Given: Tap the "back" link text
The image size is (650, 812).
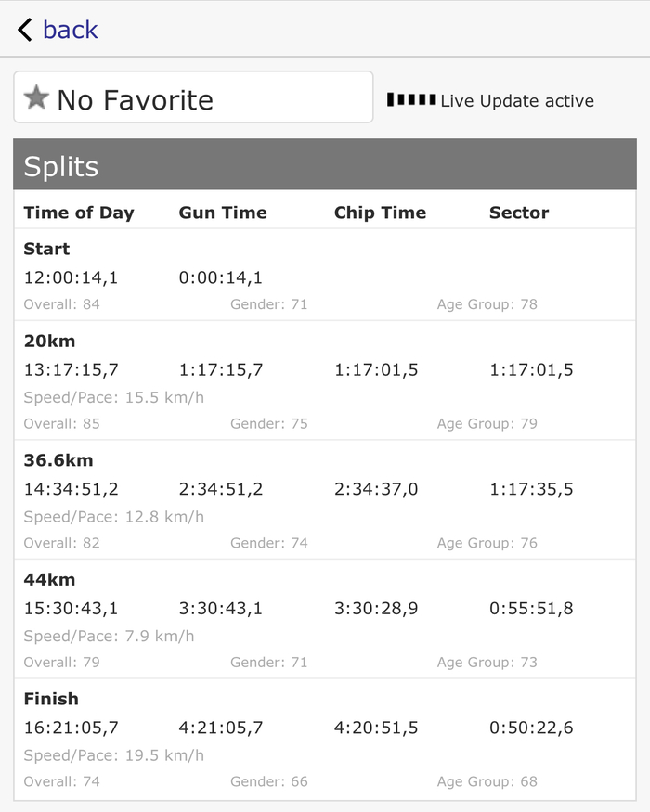Looking at the screenshot, I should tap(70, 30).
